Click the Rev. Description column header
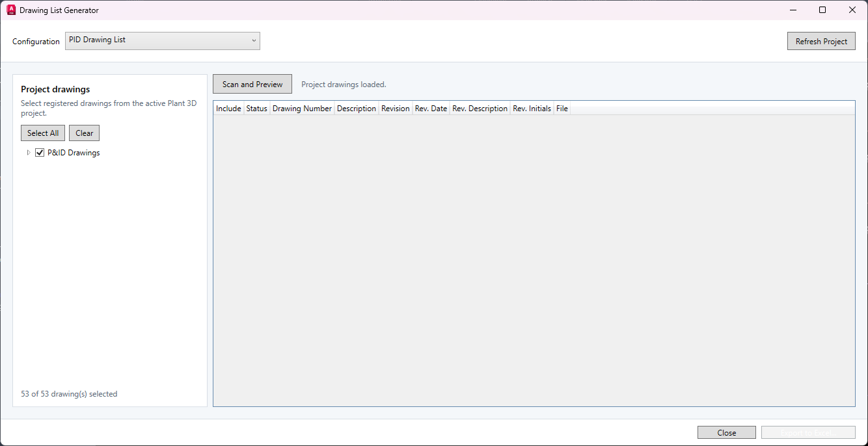The image size is (868, 446). click(x=480, y=109)
